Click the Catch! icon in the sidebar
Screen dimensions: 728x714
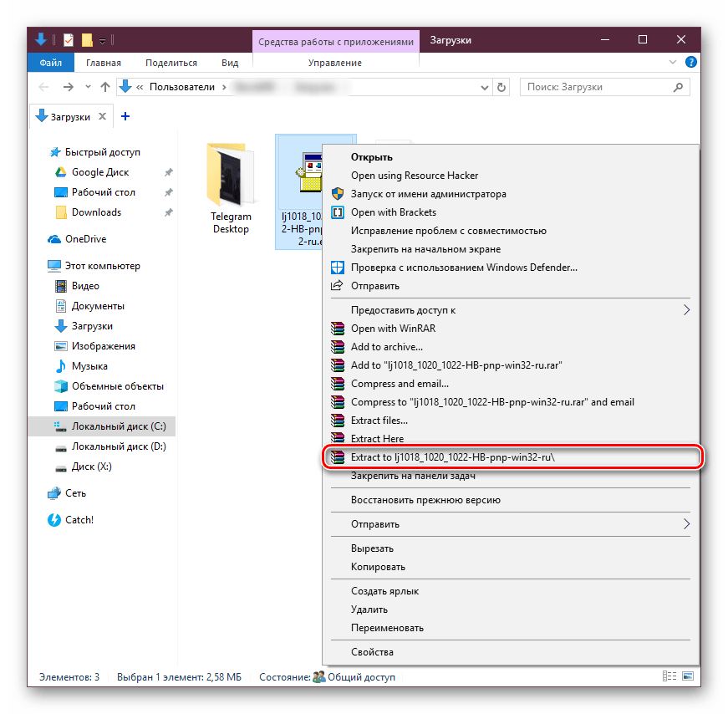[x=55, y=520]
